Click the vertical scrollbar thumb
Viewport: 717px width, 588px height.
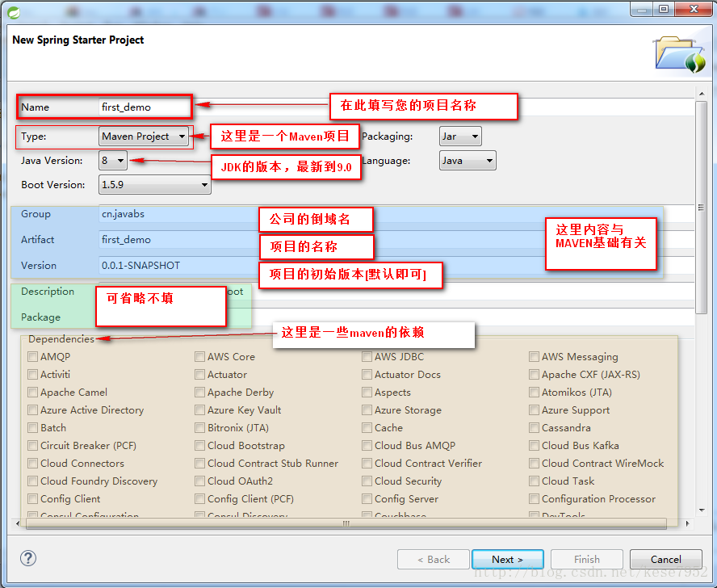(702, 208)
